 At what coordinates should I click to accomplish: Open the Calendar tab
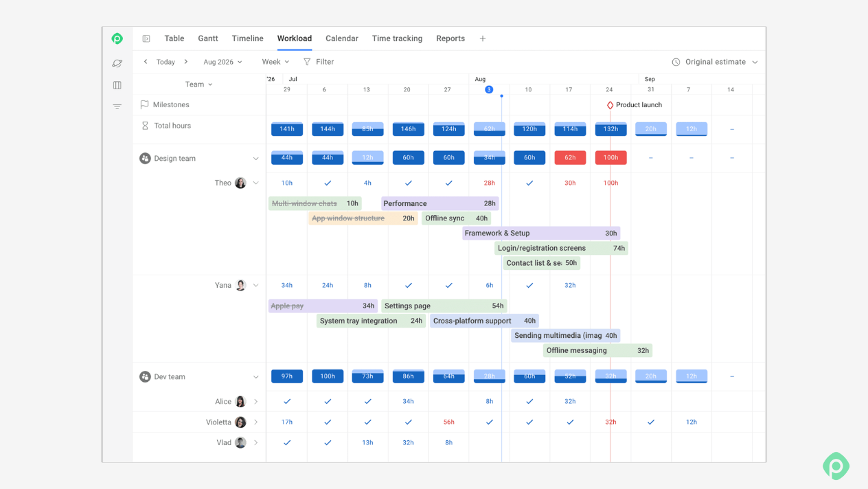pyautogui.click(x=342, y=38)
